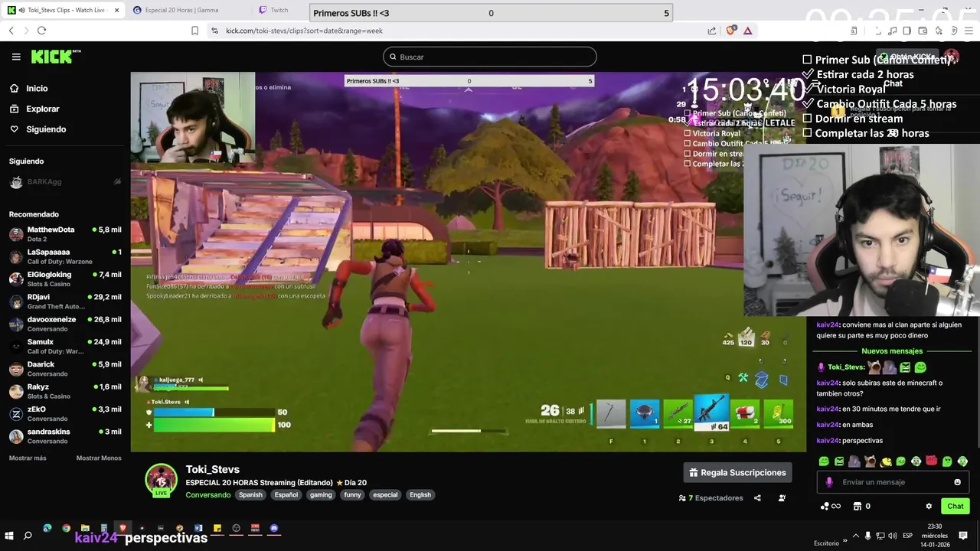Click the English tag
The image size is (980, 551).
pyautogui.click(x=420, y=495)
